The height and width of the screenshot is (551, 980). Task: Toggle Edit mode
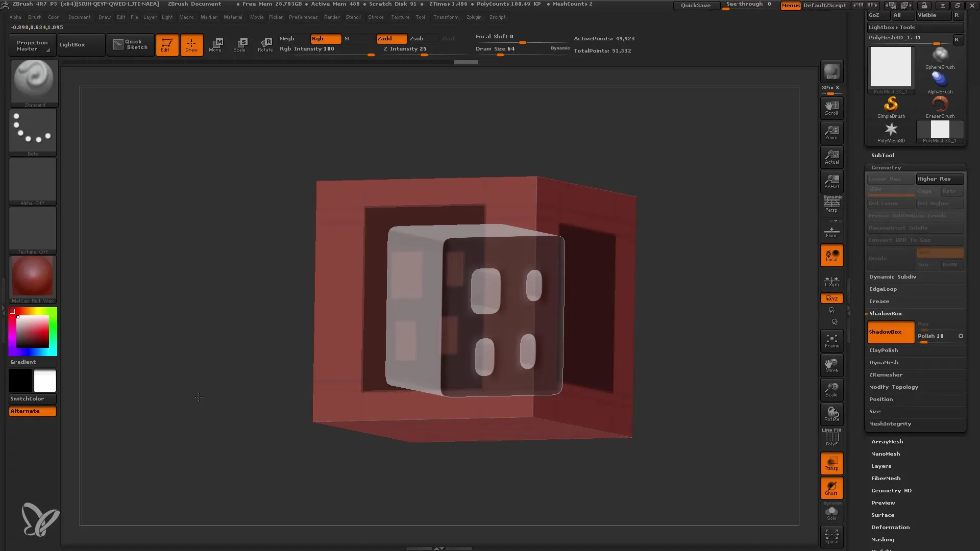point(167,45)
